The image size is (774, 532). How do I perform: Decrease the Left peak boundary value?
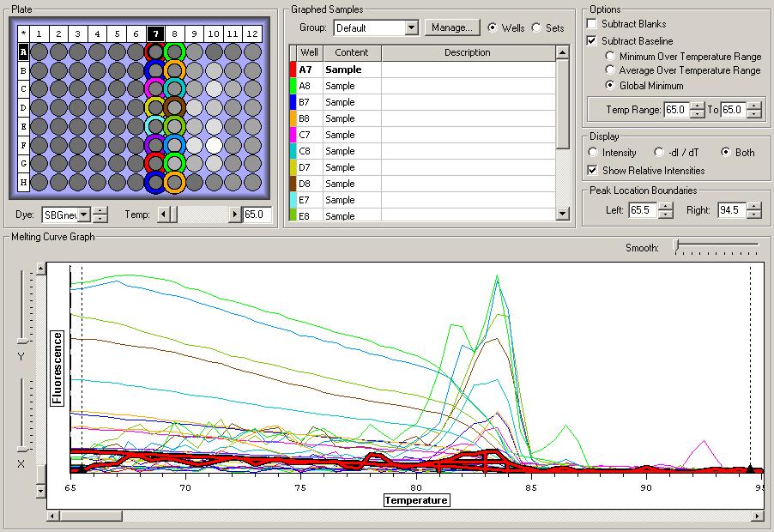coord(666,214)
